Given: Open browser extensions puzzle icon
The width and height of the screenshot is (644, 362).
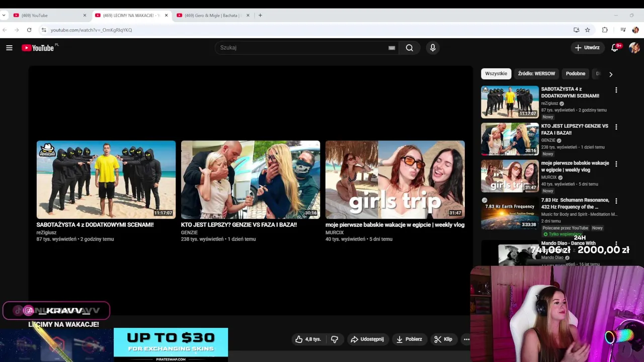Looking at the screenshot, I should coord(605,30).
